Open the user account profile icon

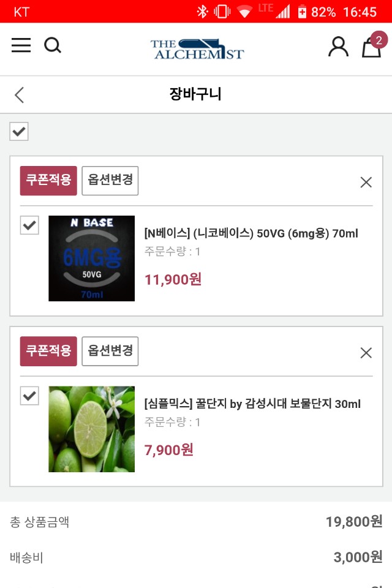[x=338, y=47]
